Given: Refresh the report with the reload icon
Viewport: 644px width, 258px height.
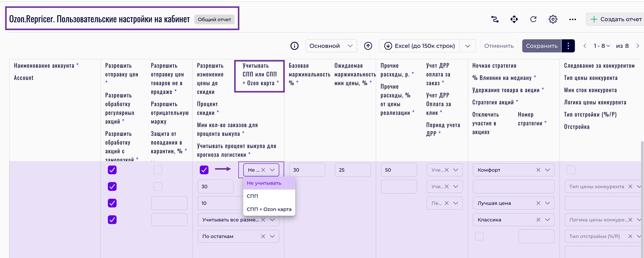Looking at the screenshot, I should coord(533,19).
